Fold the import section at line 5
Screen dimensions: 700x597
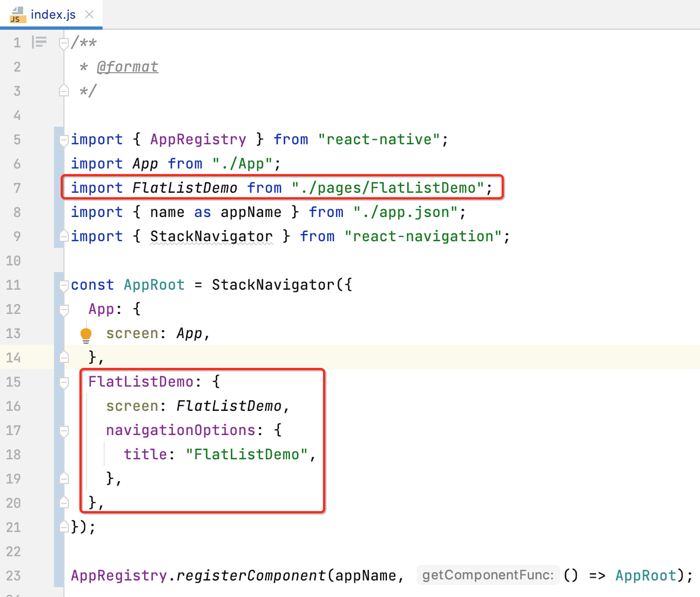pyautogui.click(x=64, y=140)
